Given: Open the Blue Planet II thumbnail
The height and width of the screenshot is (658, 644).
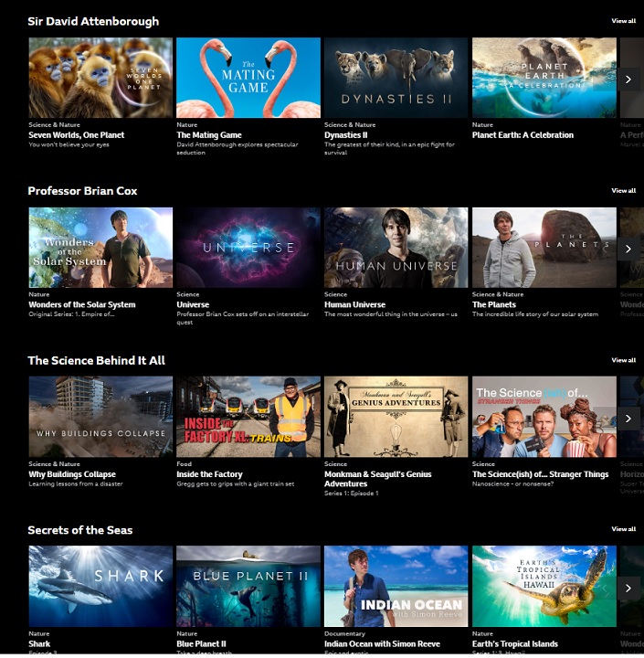Looking at the screenshot, I should tap(248, 586).
